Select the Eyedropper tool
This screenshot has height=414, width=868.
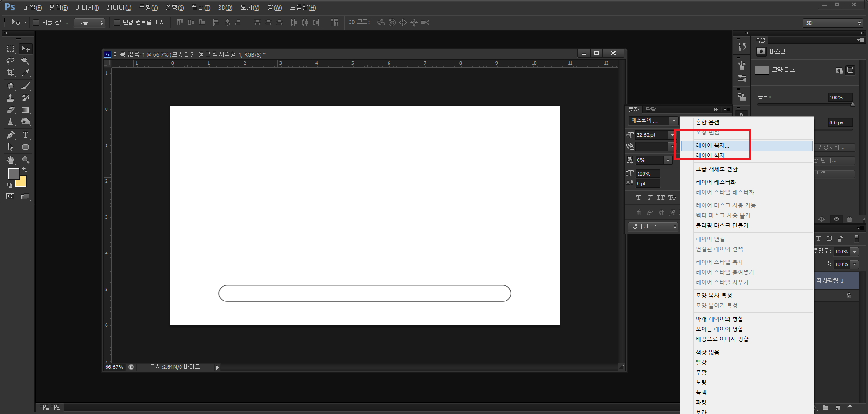[26, 73]
